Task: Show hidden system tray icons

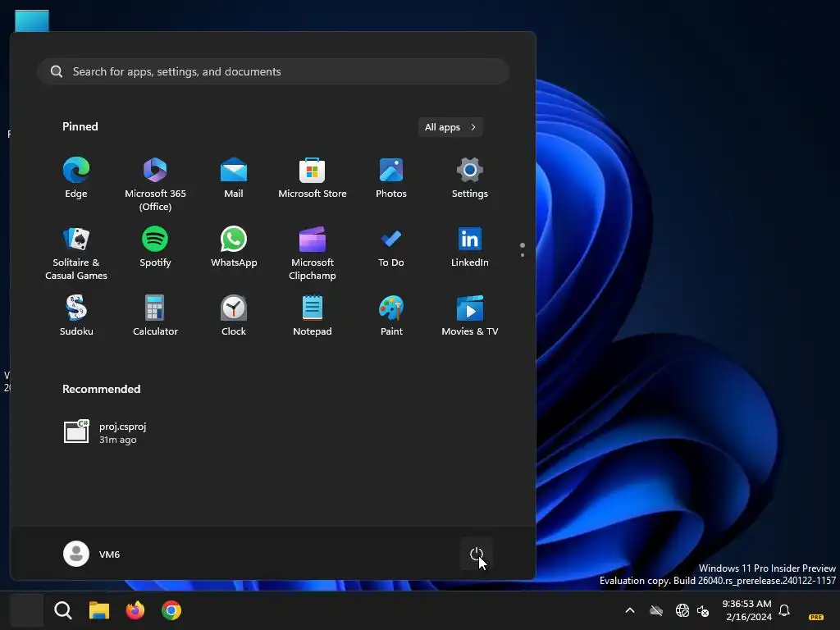Action: point(630,610)
